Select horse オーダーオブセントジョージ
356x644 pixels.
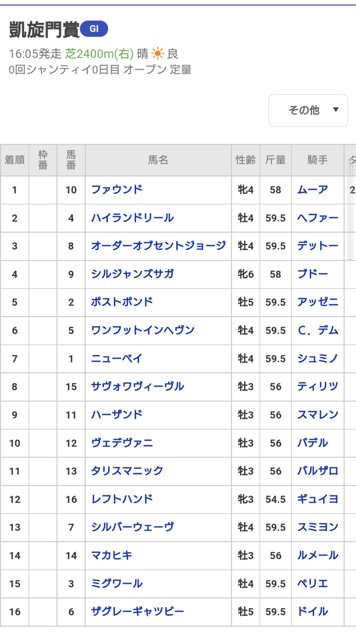tap(158, 246)
